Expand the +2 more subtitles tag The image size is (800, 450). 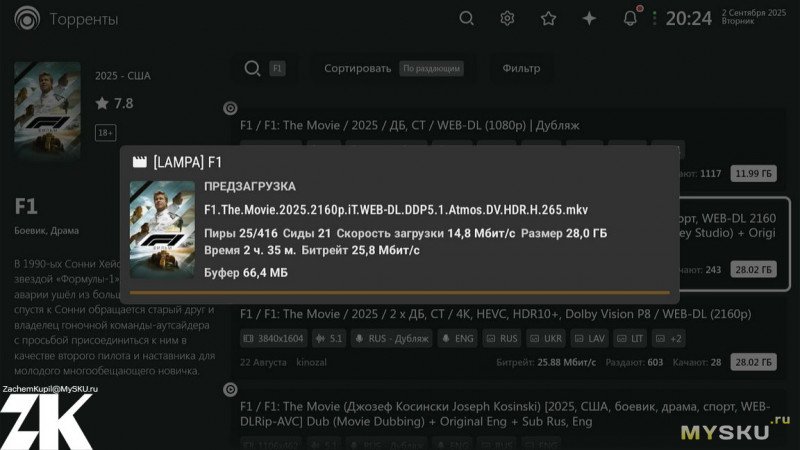click(x=669, y=338)
